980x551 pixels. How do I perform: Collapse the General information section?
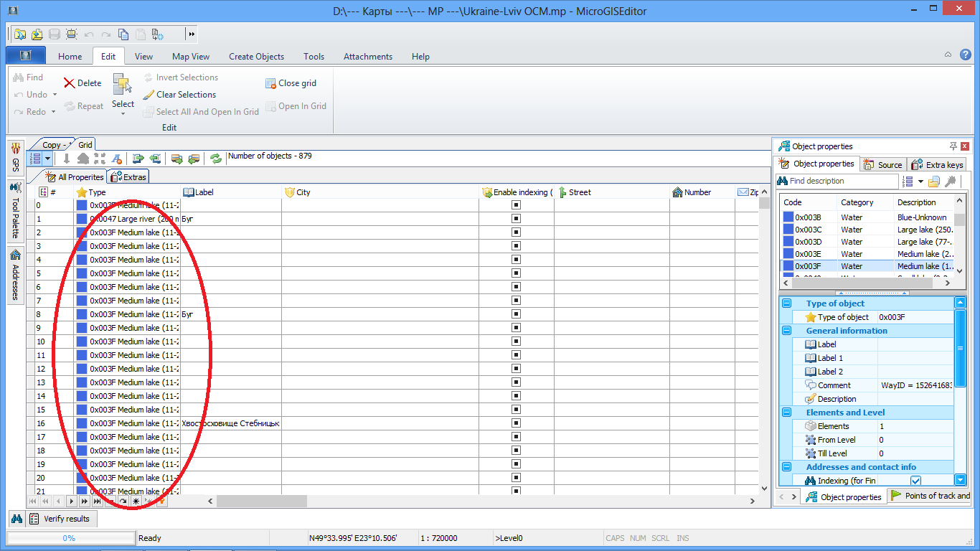[786, 331]
